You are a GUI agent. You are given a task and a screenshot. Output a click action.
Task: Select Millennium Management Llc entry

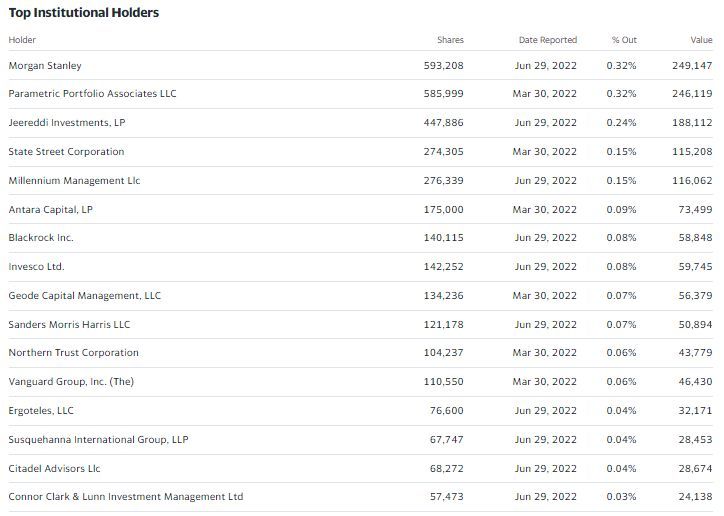coord(74,181)
